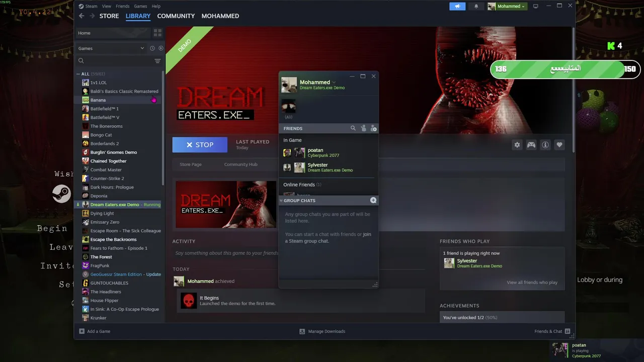Select poatan in friends list
Screen dimensions: 644x362
point(328,152)
